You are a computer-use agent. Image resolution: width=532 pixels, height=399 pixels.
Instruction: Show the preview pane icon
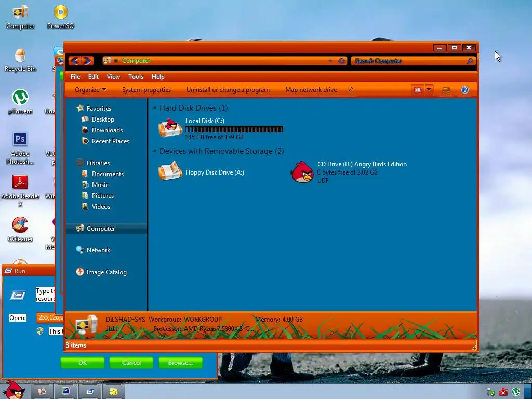click(x=446, y=90)
